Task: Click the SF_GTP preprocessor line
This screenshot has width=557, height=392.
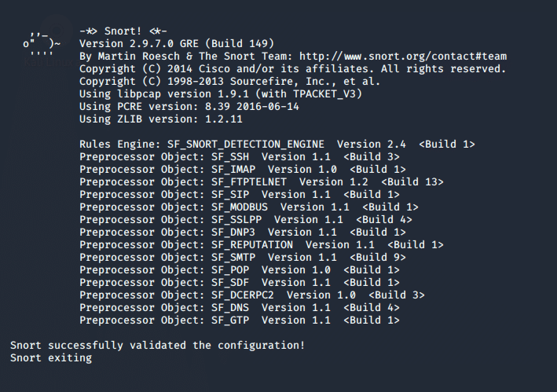Action: pos(239,321)
